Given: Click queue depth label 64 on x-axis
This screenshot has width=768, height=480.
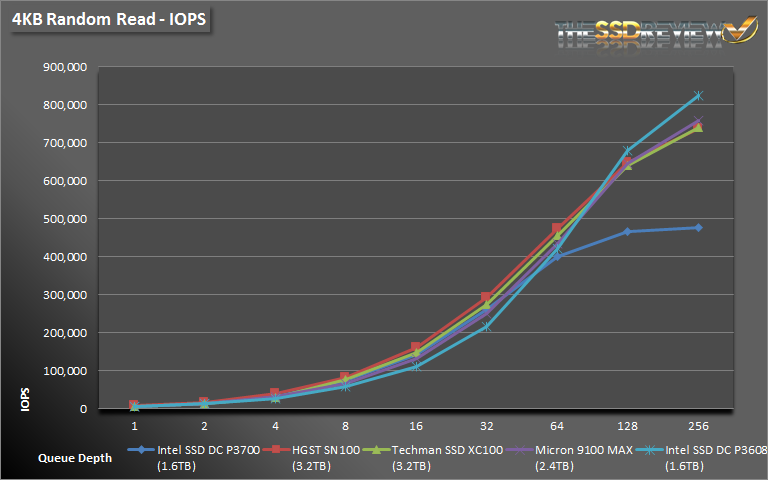Looking at the screenshot, I should tap(557, 426).
